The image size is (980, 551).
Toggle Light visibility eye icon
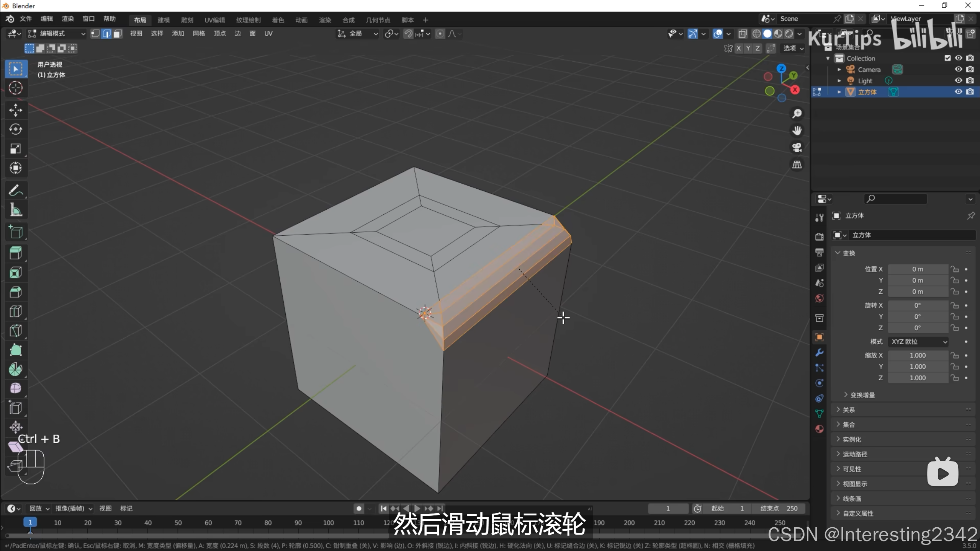(958, 80)
